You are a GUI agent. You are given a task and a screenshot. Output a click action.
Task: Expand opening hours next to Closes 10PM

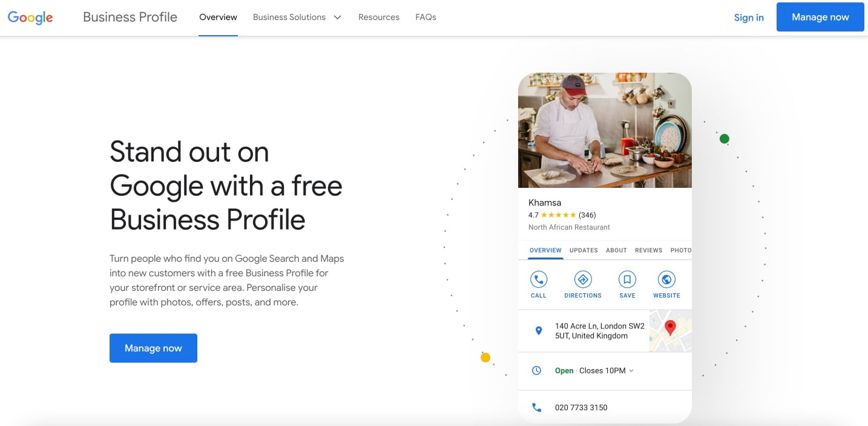point(631,371)
